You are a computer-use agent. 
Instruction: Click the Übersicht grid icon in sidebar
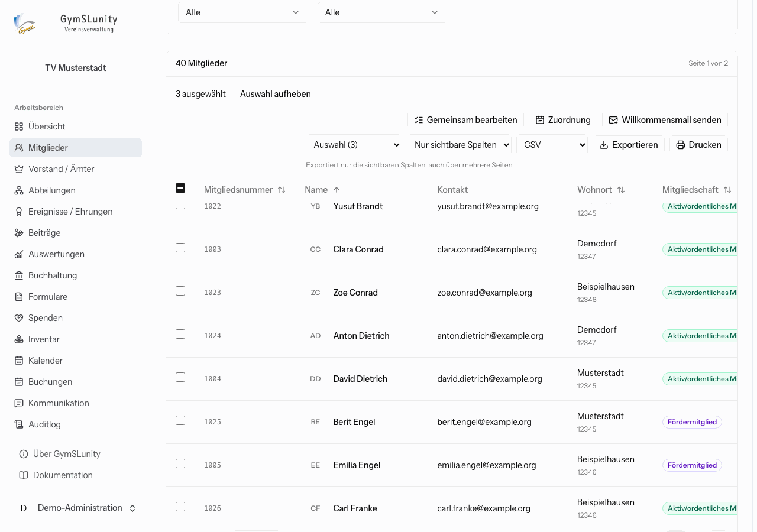click(x=19, y=126)
